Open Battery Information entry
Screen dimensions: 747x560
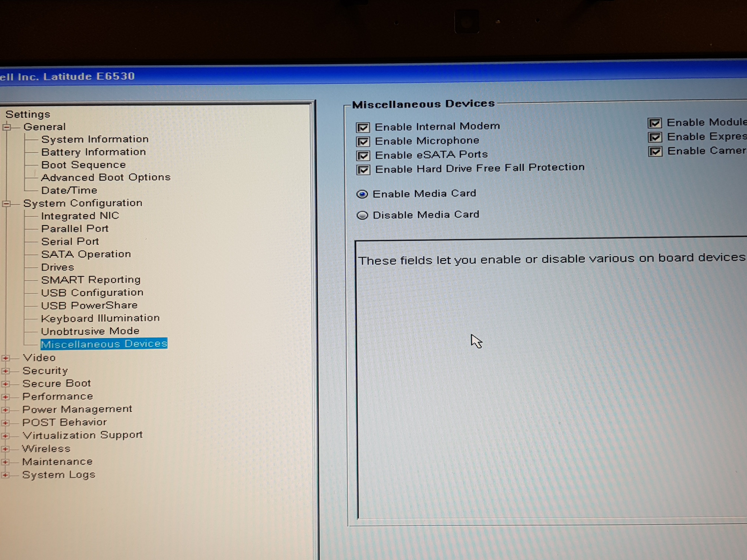click(94, 152)
